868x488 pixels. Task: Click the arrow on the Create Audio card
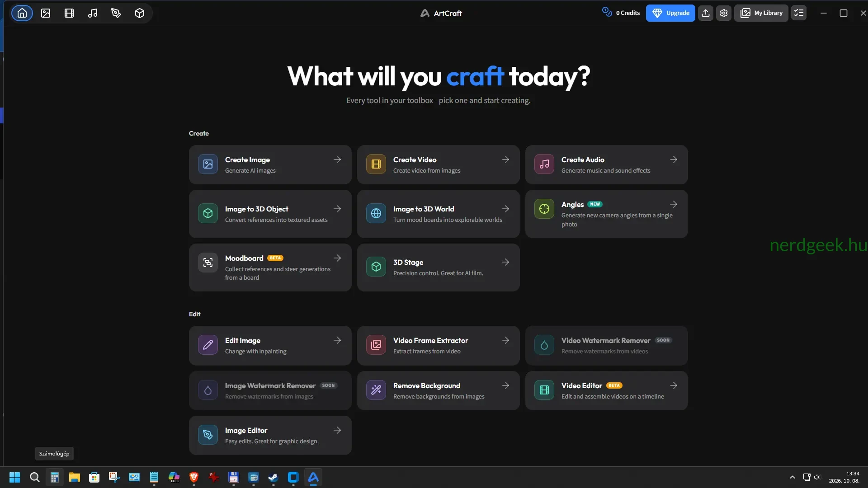[x=674, y=160]
